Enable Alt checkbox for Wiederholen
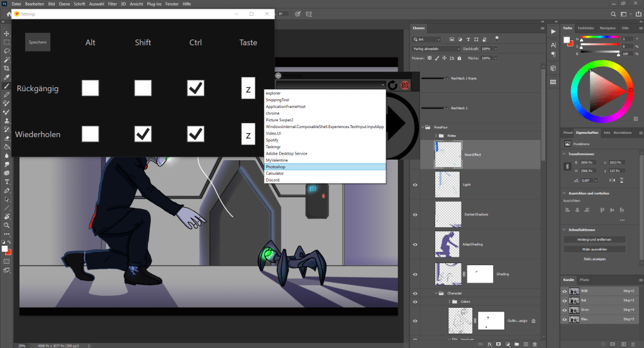 (x=90, y=134)
